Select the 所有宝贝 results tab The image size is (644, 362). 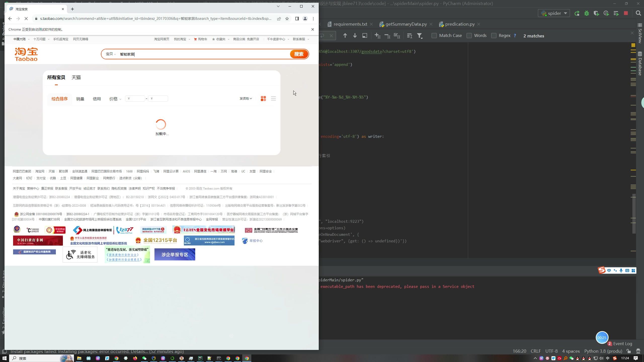[56, 77]
